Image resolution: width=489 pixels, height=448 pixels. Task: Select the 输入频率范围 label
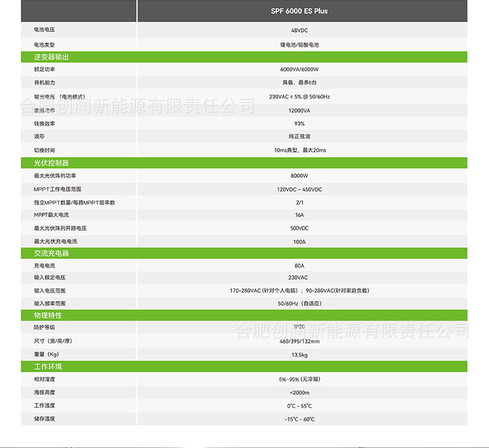[50, 303]
